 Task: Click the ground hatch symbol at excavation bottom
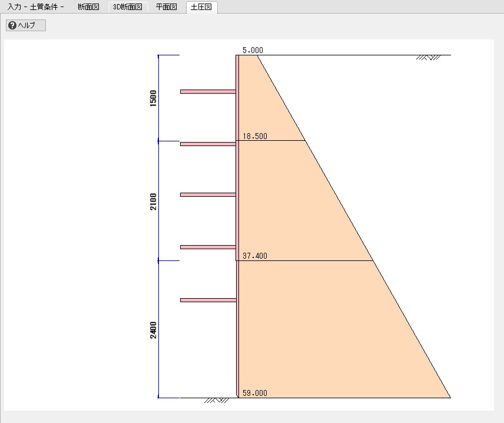(x=216, y=401)
